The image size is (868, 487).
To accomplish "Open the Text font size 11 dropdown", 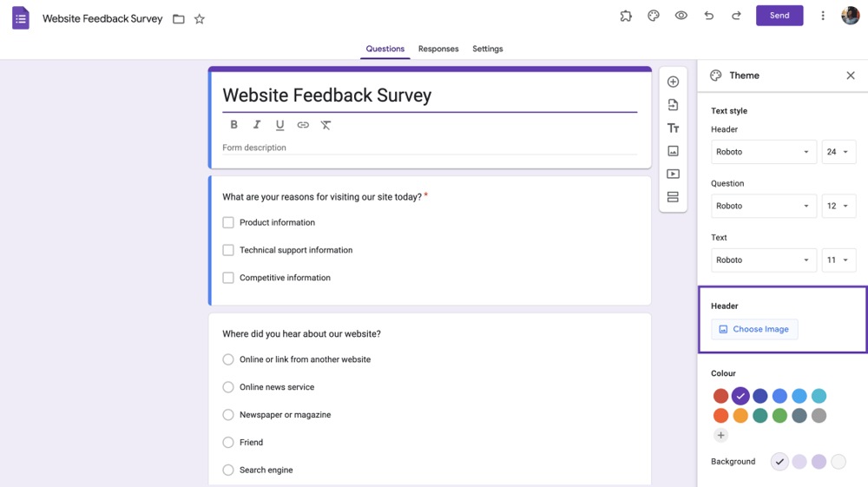I will pos(838,260).
